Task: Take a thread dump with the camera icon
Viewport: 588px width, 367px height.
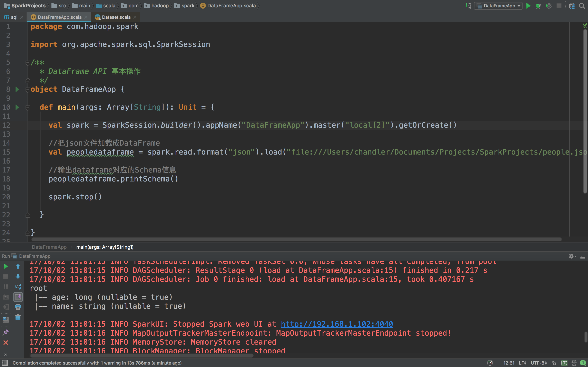Action: pos(6,297)
